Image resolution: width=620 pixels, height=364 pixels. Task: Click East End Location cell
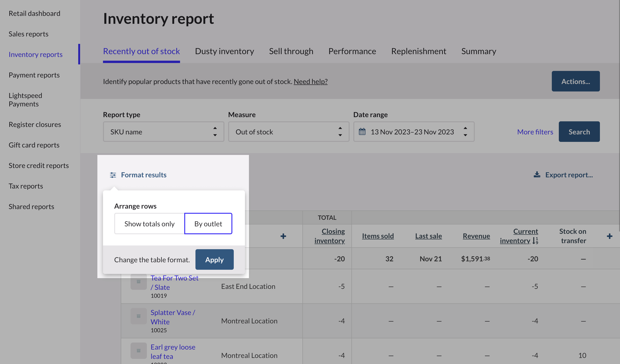248,286
